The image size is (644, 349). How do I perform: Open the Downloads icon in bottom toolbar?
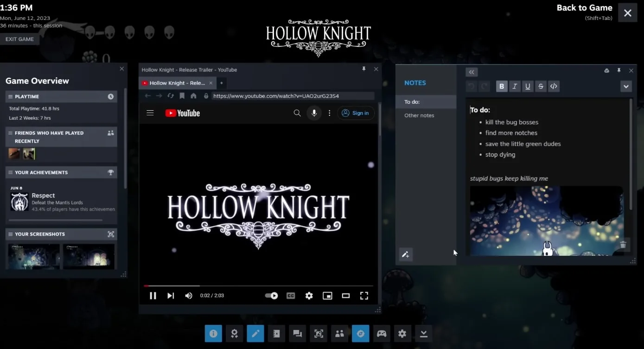tap(423, 333)
